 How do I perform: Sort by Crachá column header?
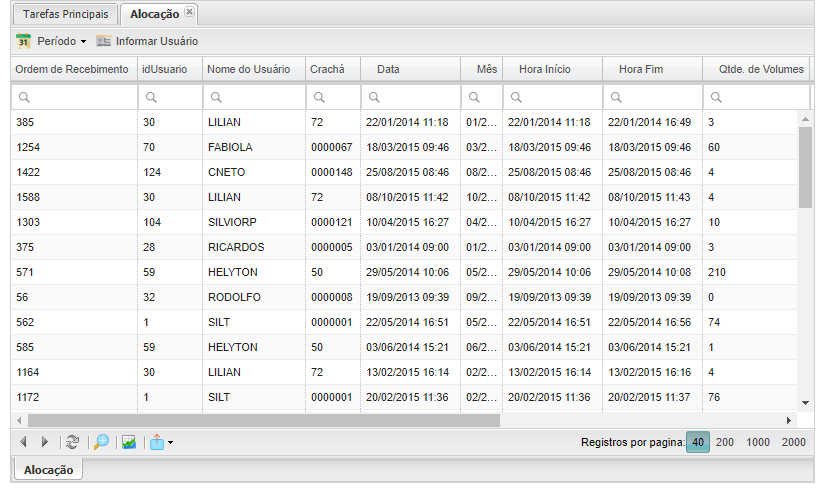point(333,69)
